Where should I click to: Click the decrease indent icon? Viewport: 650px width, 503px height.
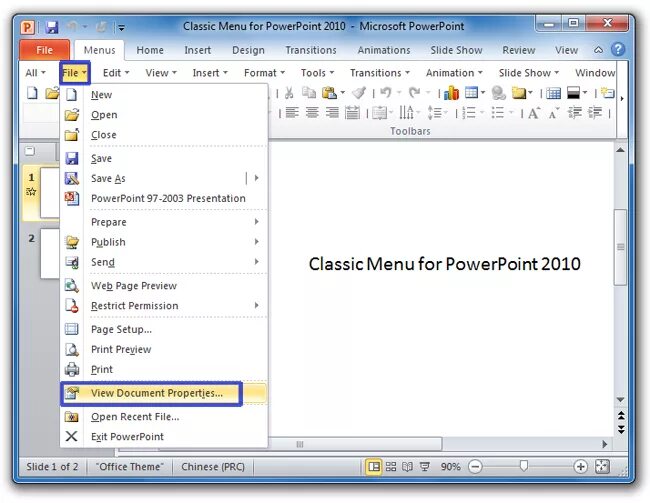[x=575, y=112]
